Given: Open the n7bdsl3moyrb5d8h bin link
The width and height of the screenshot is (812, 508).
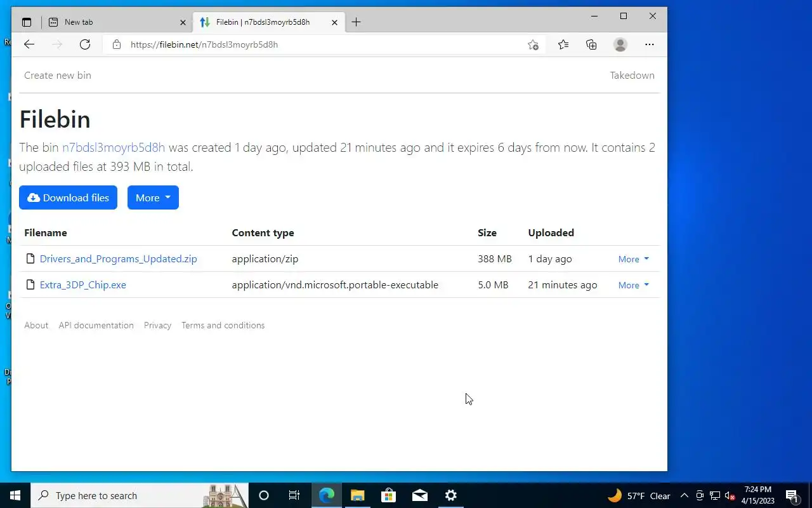Looking at the screenshot, I should click(114, 147).
